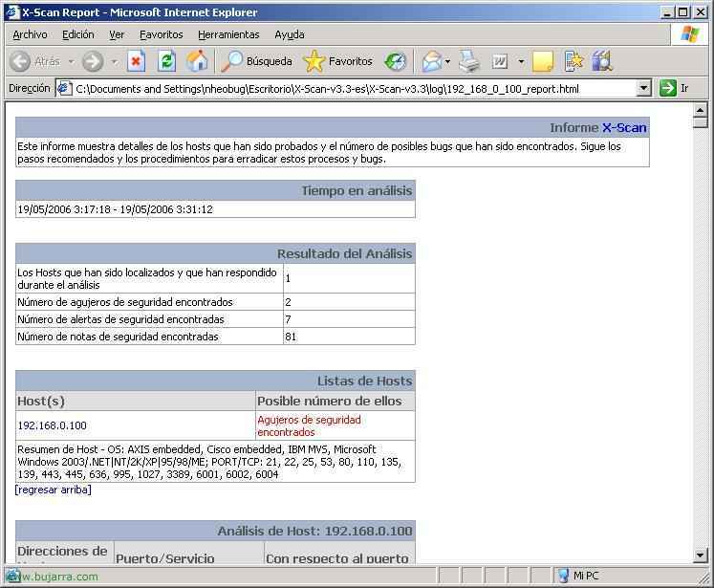Click the page icon in address bar
Image resolution: width=714 pixels, height=588 pixels.
point(64,88)
